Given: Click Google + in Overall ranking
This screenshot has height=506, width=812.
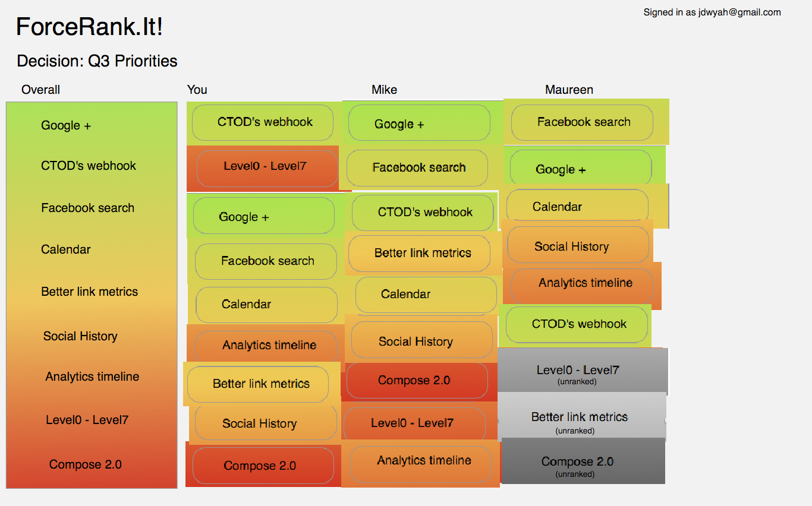Looking at the screenshot, I should 66,125.
